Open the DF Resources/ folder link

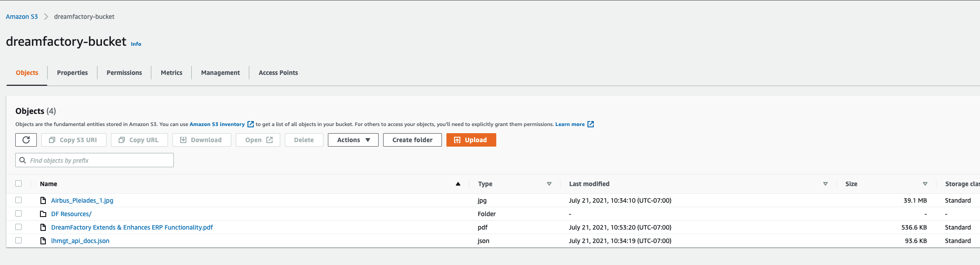click(x=71, y=214)
